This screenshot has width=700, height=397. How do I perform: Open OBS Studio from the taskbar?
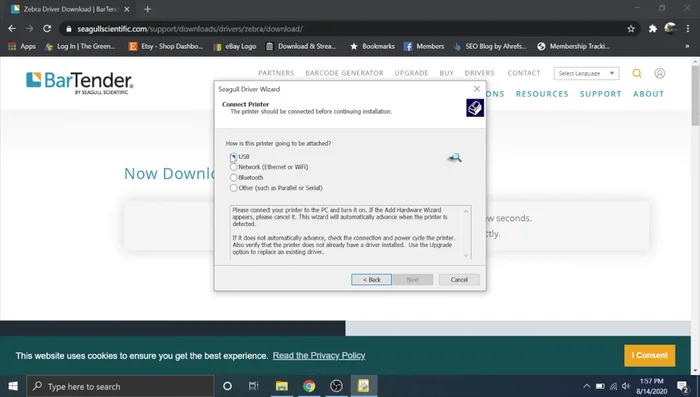[336, 386]
